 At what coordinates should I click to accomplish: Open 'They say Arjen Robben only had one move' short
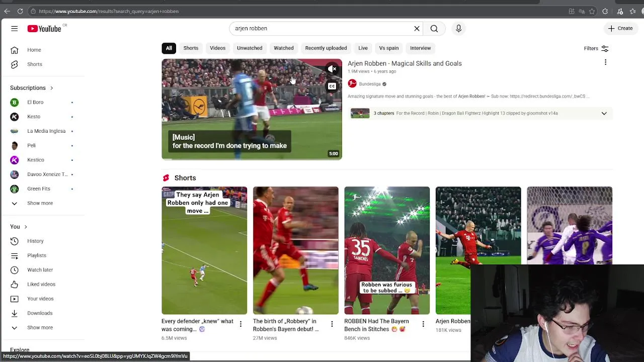tap(204, 250)
